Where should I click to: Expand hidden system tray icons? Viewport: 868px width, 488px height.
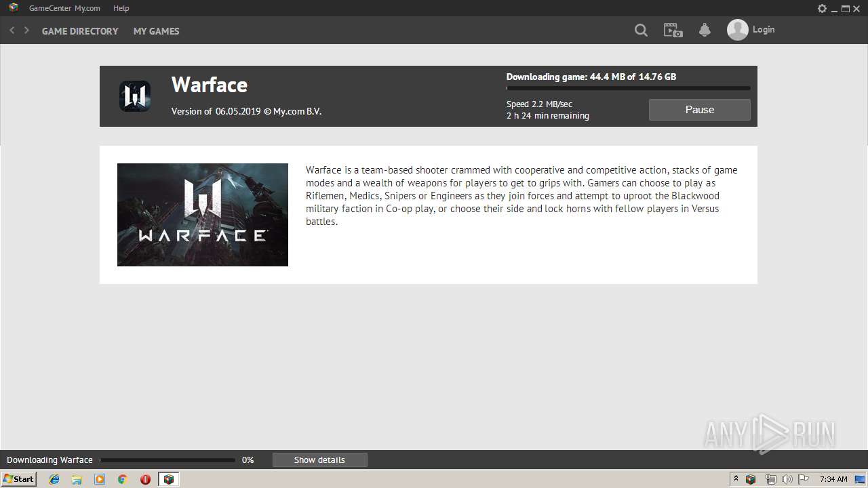(736, 479)
